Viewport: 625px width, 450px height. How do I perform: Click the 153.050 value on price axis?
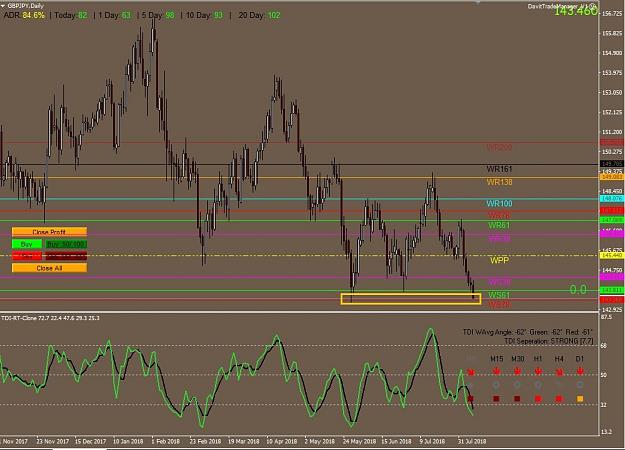coord(612,92)
